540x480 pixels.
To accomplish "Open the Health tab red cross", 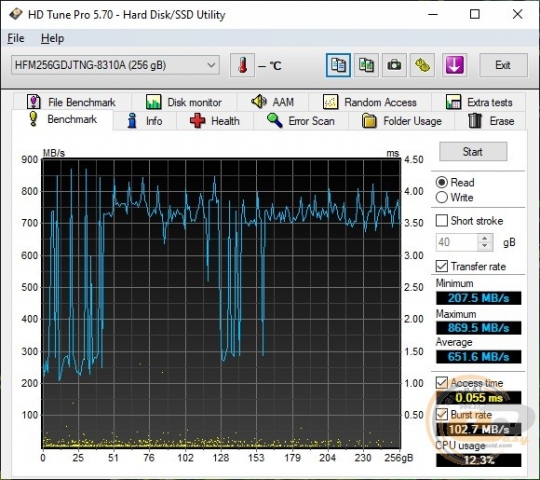I will click(215, 121).
